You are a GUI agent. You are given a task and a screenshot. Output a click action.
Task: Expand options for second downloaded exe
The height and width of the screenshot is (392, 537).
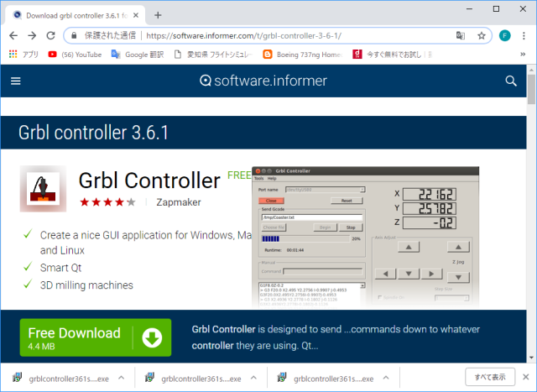(x=253, y=378)
